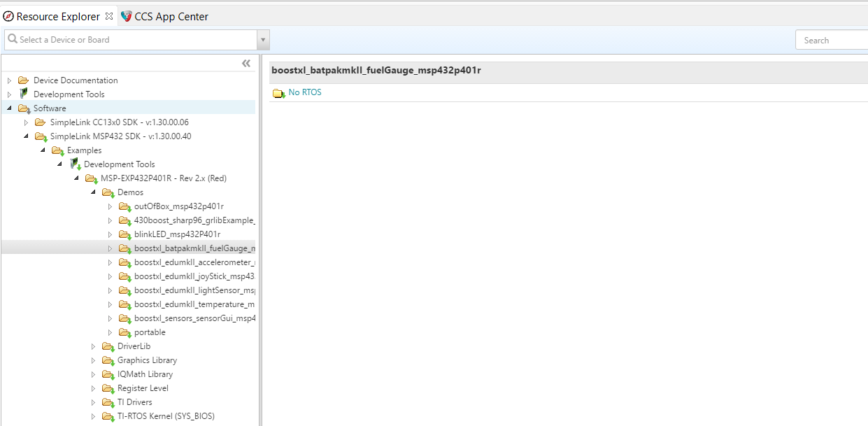
Task: Click the 430boost_sharp96_grlibExample folder icon
Action: tap(124, 220)
